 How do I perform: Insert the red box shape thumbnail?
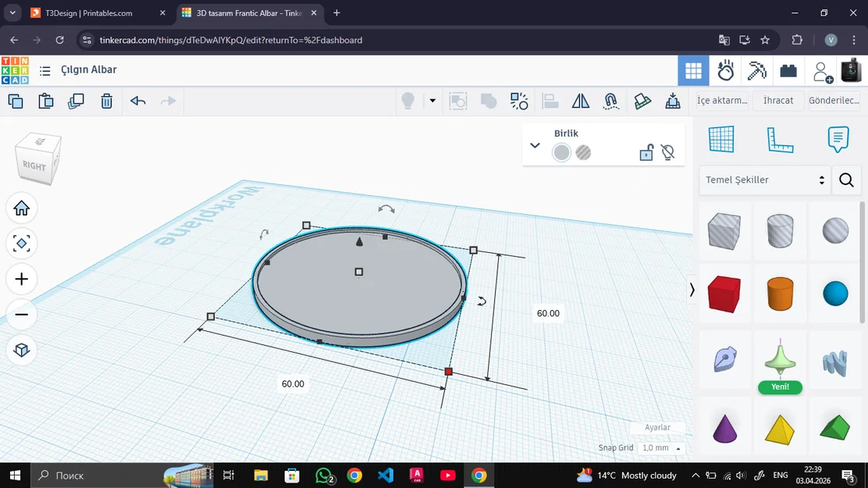pos(724,294)
